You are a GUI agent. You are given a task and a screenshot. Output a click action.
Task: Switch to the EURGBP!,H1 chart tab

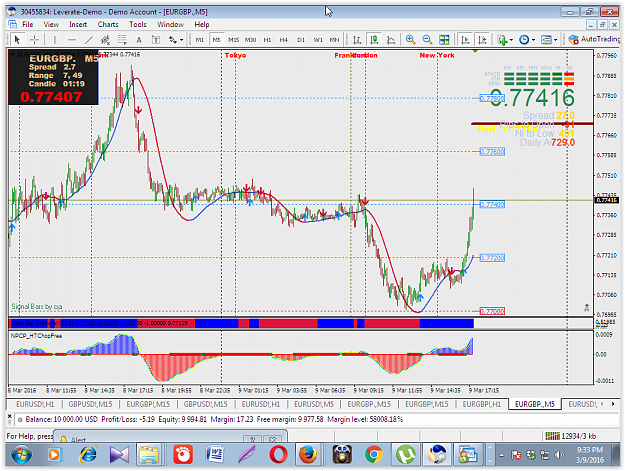pos(482,404)
